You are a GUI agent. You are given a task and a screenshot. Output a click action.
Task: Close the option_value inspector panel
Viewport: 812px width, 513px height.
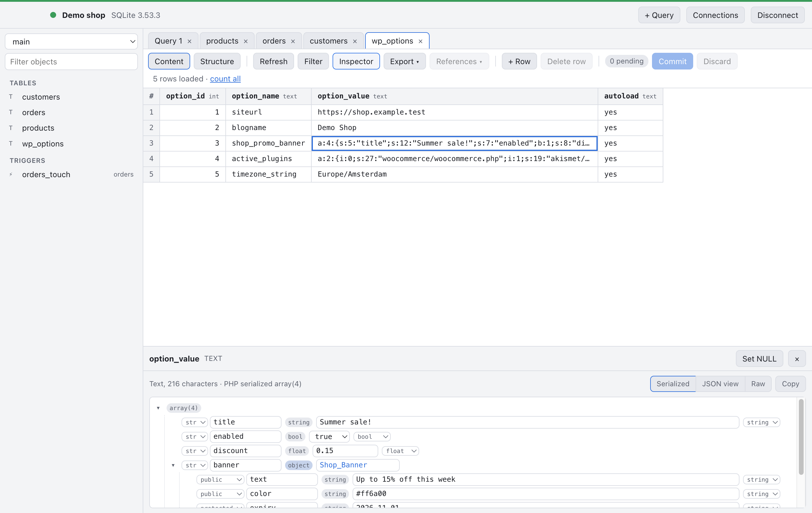coord(797,359)
